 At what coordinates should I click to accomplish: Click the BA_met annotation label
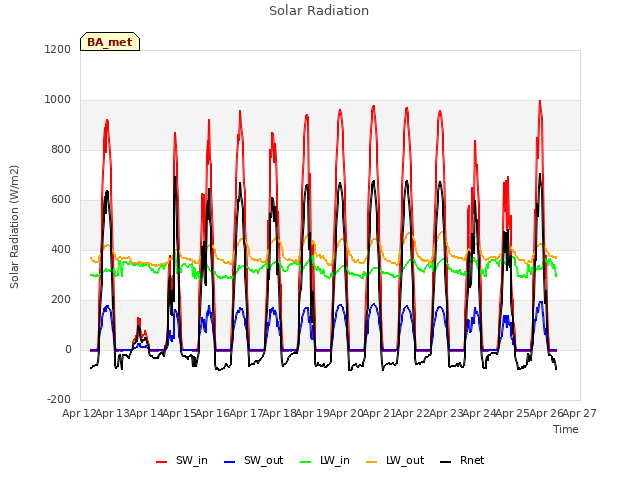[110, 42]
